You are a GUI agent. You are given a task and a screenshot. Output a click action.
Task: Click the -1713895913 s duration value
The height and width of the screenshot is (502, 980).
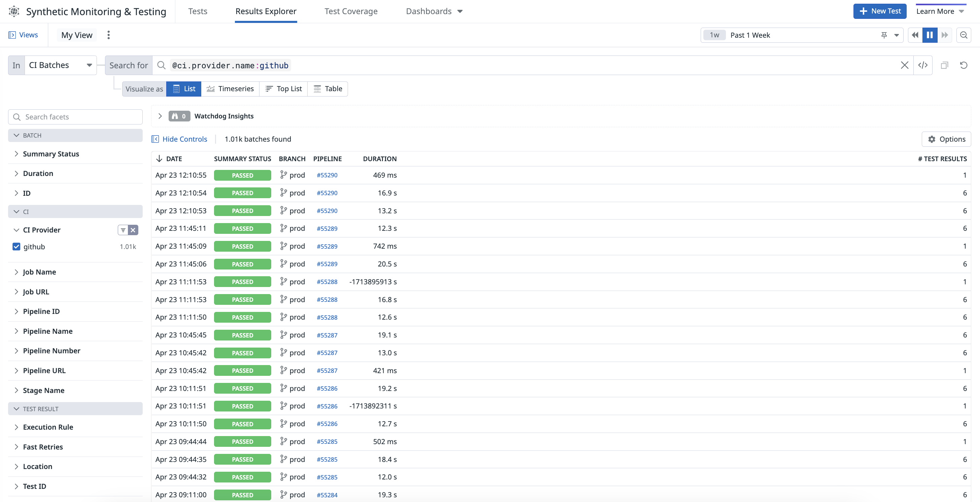click(373, 282)
